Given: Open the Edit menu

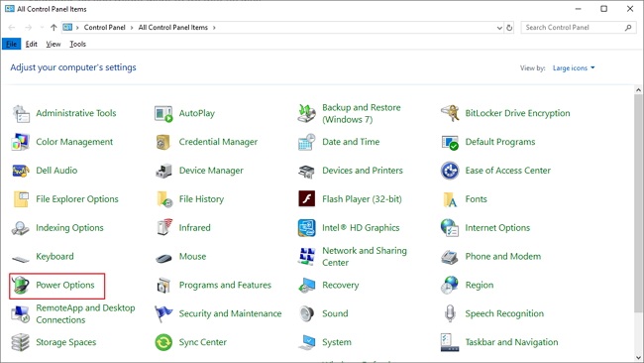Looking at the screenshot, I should click(32, 44).
